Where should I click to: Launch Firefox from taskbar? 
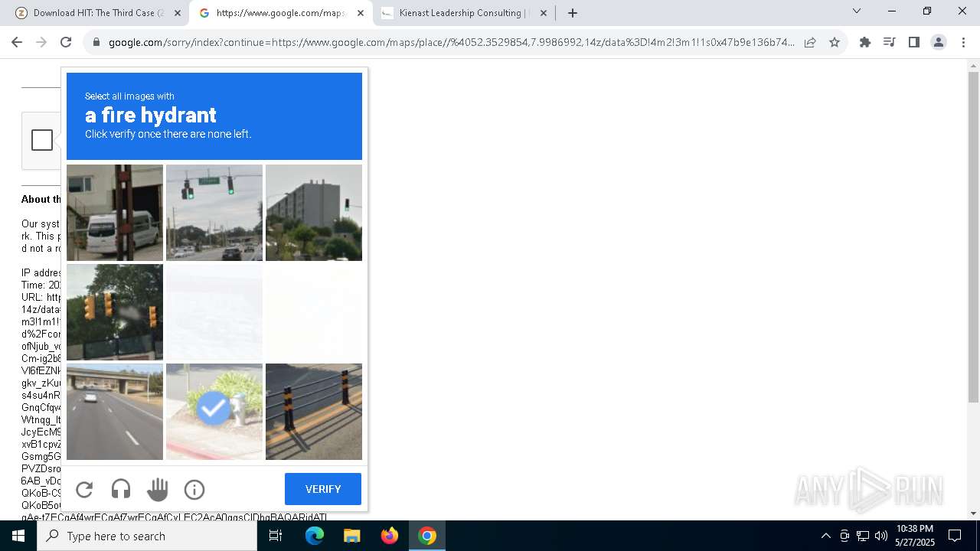coord(389,536)
